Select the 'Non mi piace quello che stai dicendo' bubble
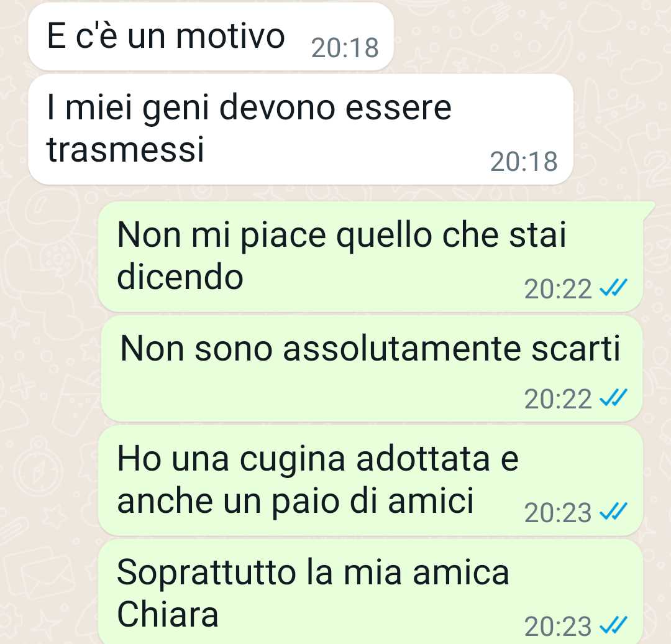 (x=371, y=256)
